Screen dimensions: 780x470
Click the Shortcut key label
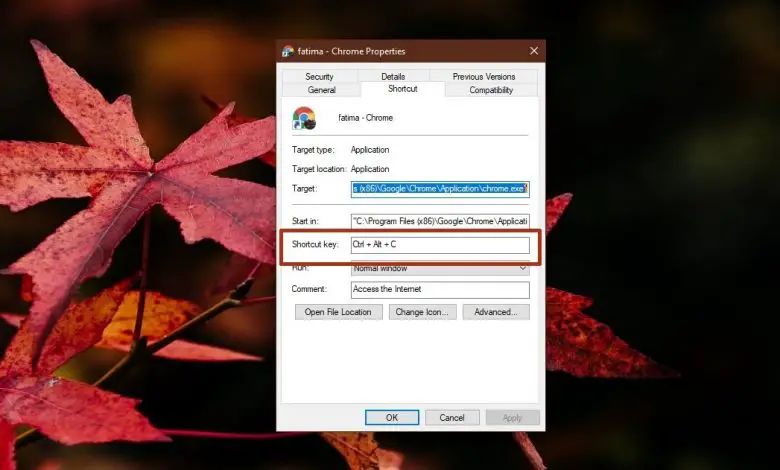point(315,244)
